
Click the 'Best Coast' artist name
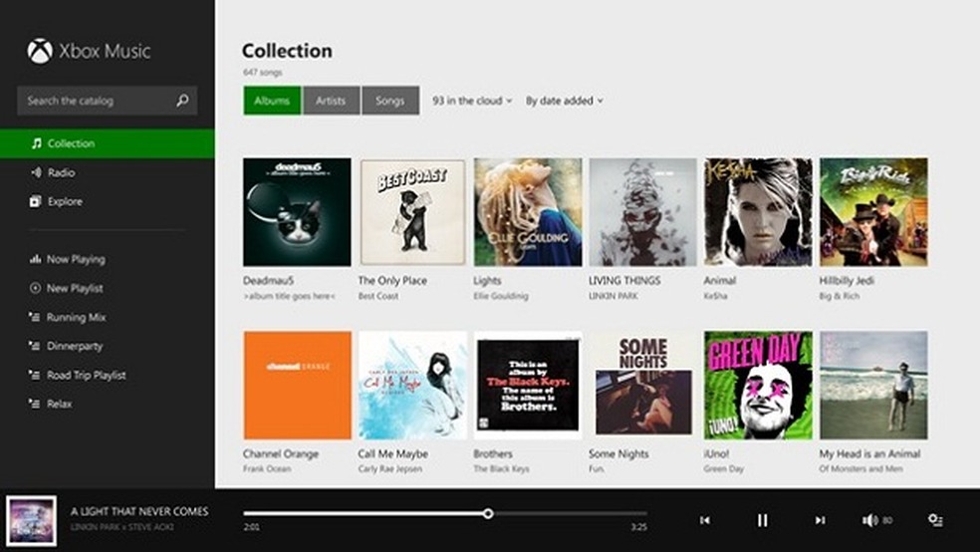click(x=378, y=296)
